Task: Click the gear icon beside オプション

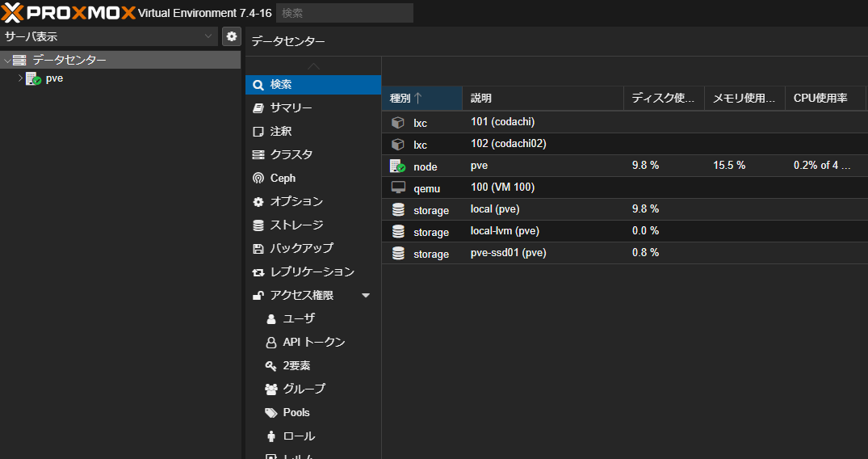Action: (258, 202)
